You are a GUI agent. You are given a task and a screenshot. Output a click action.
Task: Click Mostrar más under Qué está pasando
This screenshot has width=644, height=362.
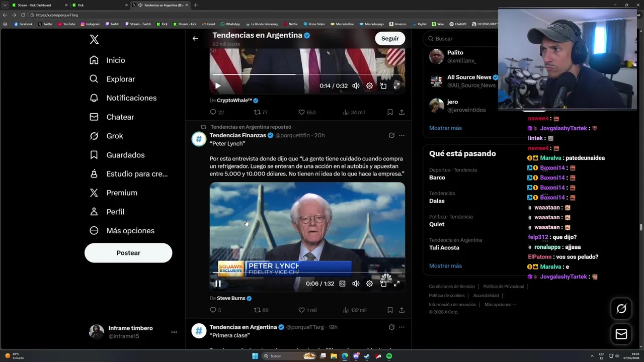point(445,266)
